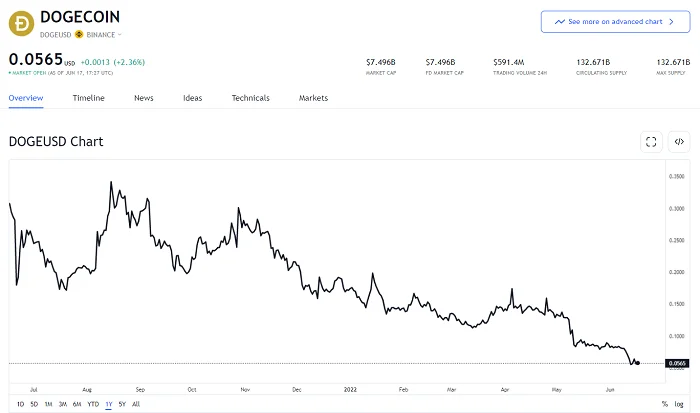700x413 pixels.
Task: Open the Markets tab link
Action: pos(313,98)
